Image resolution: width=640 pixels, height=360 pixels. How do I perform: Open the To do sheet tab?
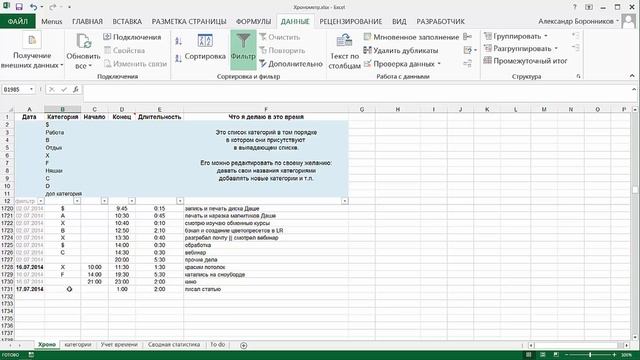pos(218,345)
